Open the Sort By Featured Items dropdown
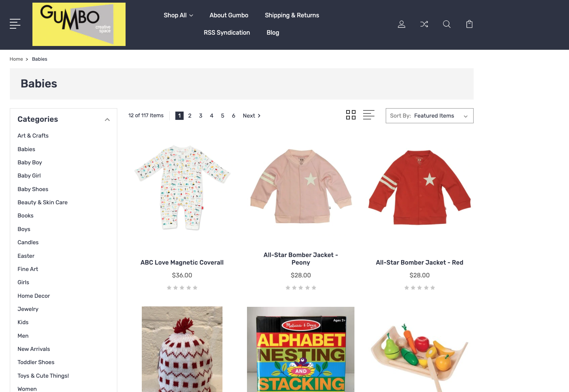569x392 pixels. [429, 116]
